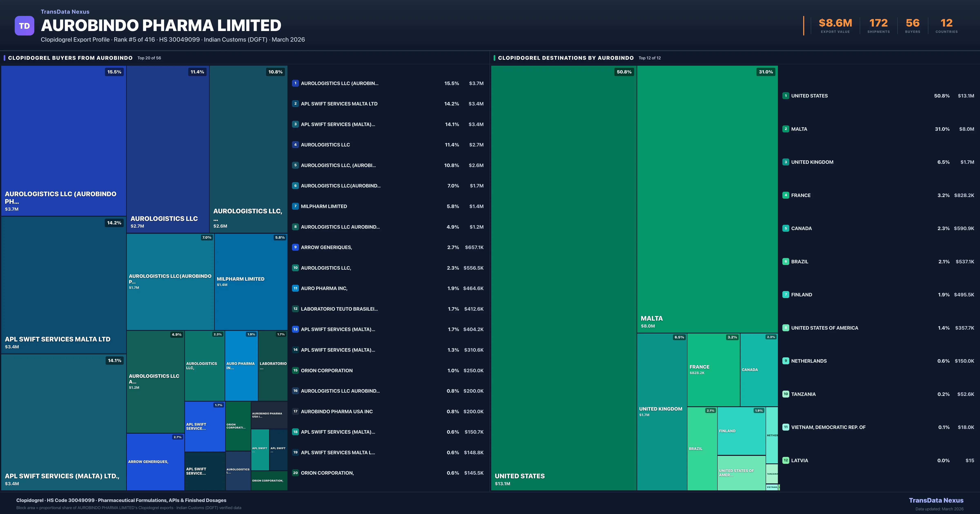
Task: Click the TransData Nexus brand link
Action: [x=65, y=11]
